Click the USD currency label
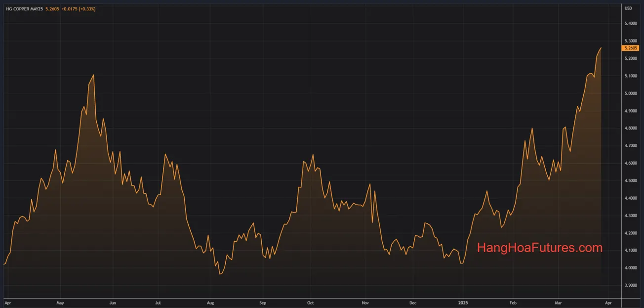 (x=628, y=8)
